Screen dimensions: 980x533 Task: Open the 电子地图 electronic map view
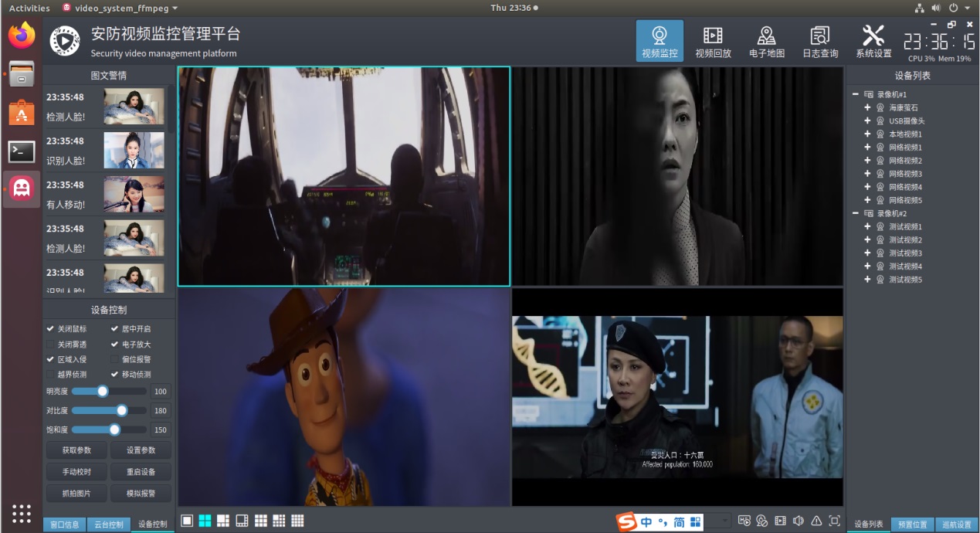[x=766, y=41]
